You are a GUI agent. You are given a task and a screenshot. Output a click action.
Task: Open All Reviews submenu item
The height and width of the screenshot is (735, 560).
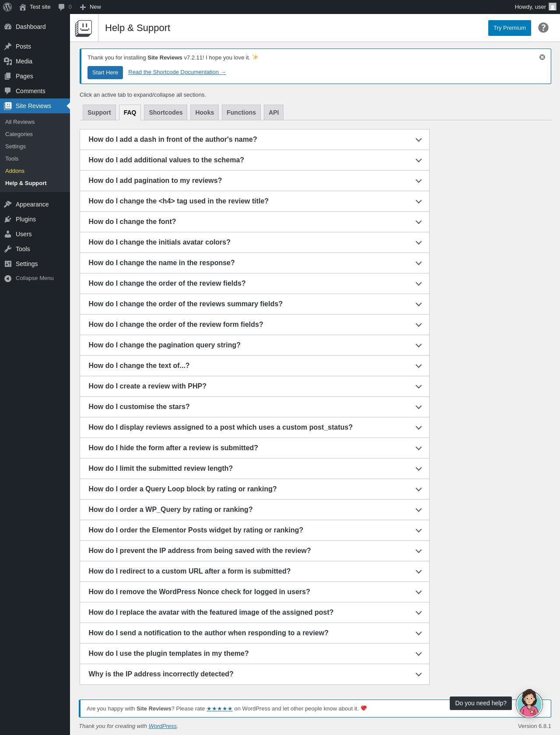coord(35,122)
